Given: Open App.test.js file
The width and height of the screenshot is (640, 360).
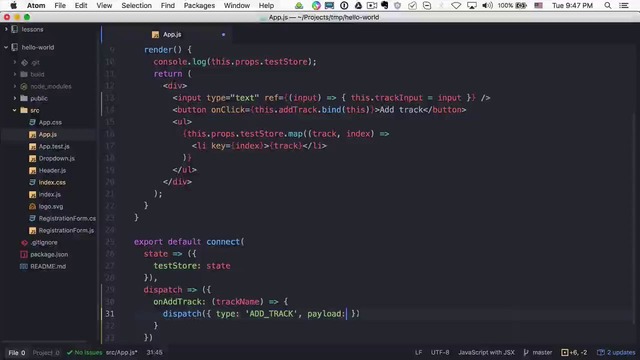Looking at the screenshot, I should 54,146.
